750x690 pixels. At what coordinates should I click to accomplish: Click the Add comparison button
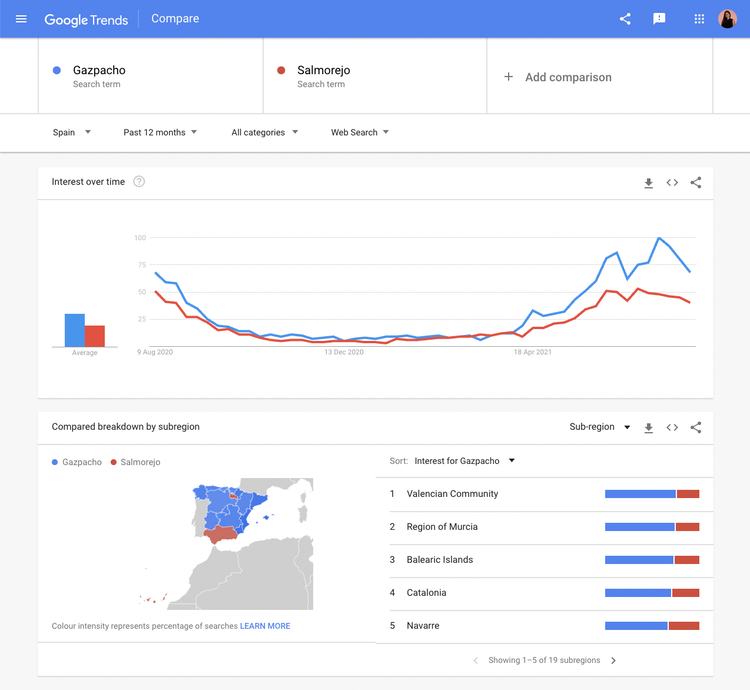point(558,77)
